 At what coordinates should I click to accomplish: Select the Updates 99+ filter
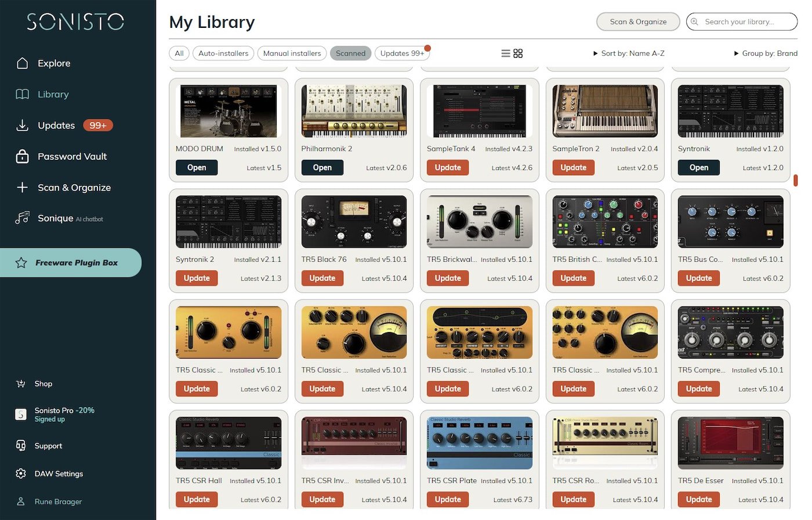(402, 53)
